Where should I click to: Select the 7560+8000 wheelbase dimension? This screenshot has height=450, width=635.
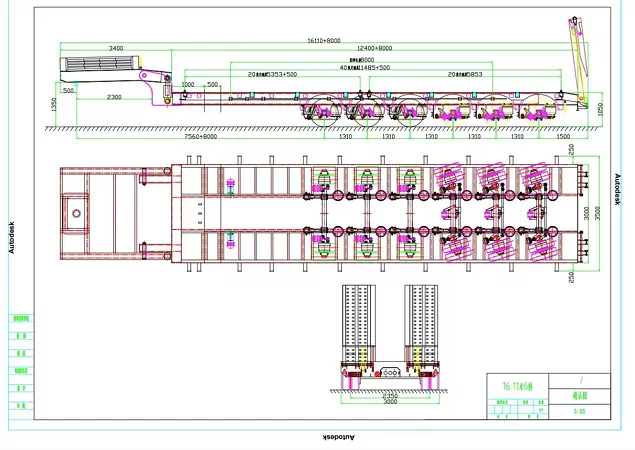(x=200, y=136)
